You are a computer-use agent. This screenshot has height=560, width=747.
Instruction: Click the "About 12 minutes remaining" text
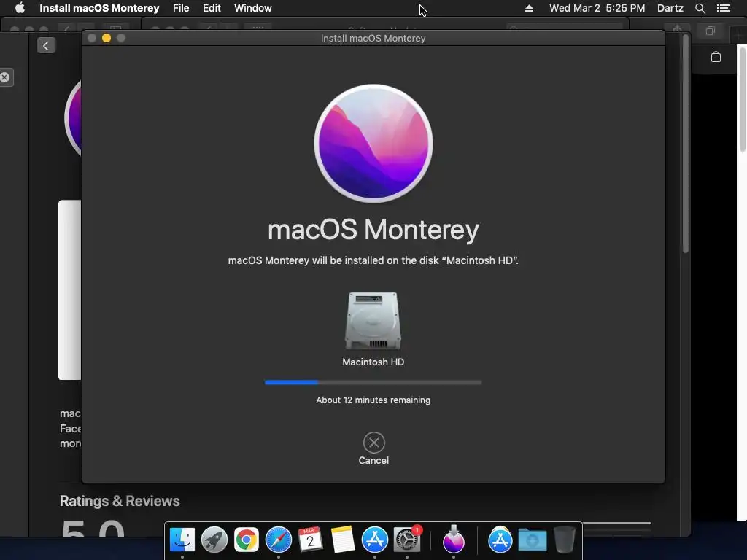coord(373,400)
